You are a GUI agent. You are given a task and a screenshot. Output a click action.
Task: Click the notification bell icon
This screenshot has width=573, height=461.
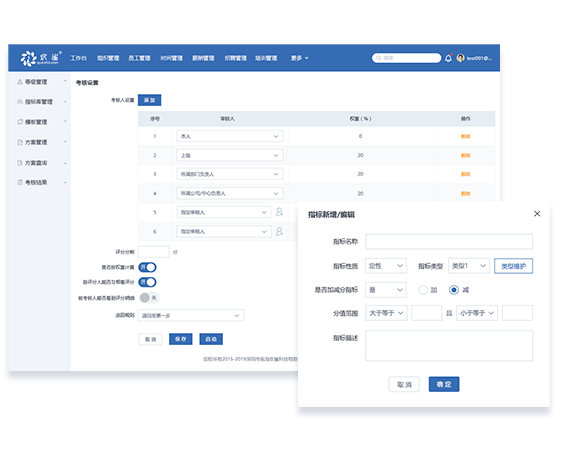pos(448,58)
